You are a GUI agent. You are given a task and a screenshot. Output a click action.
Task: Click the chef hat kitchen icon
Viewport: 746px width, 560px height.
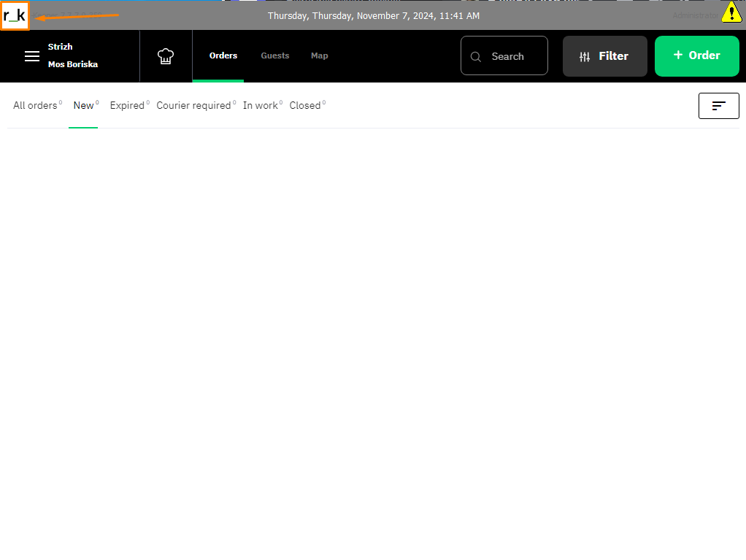[x=166, y=56]
